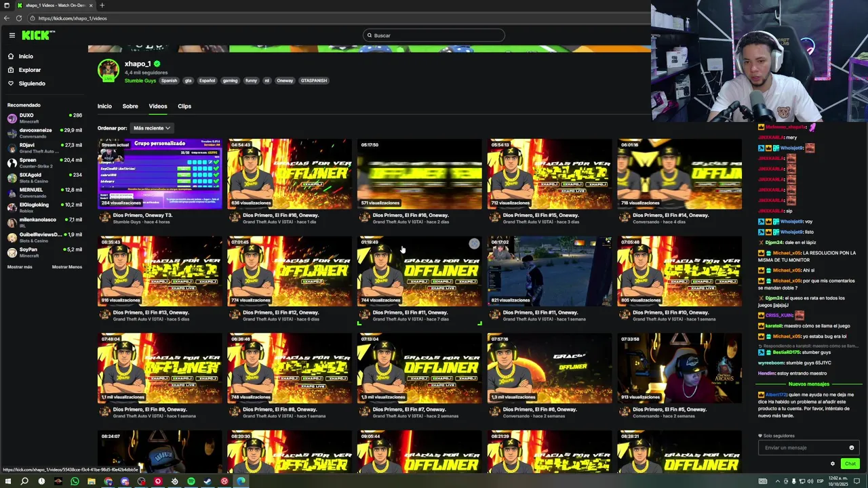This screenshot has height=488, width=868.
Task: Expand 'Más reciente' sort dropdown
Action: tap(151, 128)
